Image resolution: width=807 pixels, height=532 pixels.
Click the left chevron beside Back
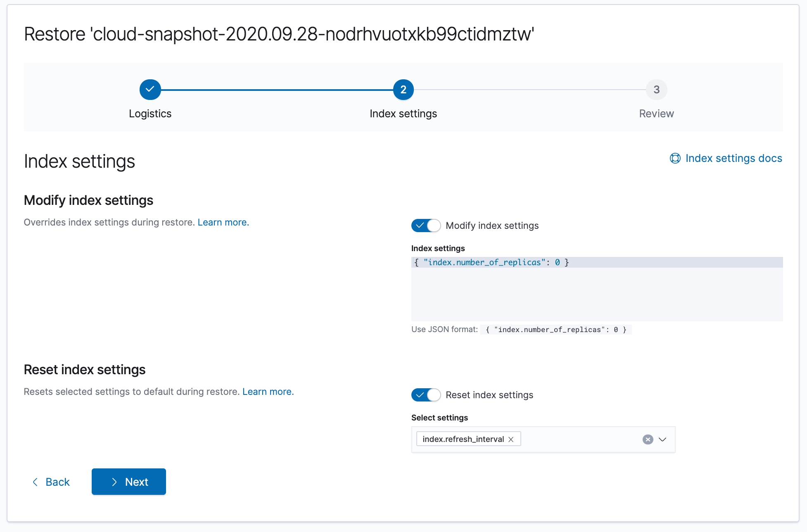pos(36,482)
